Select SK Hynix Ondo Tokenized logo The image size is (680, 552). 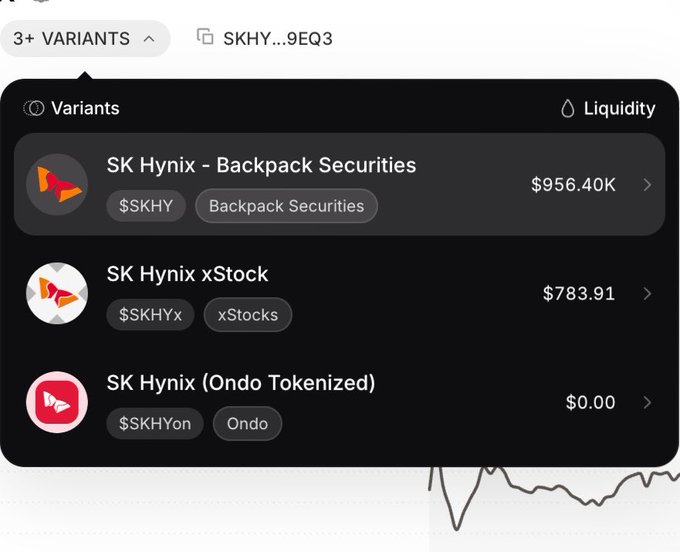coord(57,402)
